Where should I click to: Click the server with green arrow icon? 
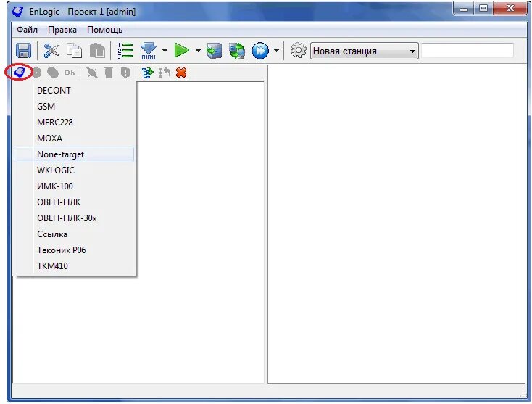[215, 51]
